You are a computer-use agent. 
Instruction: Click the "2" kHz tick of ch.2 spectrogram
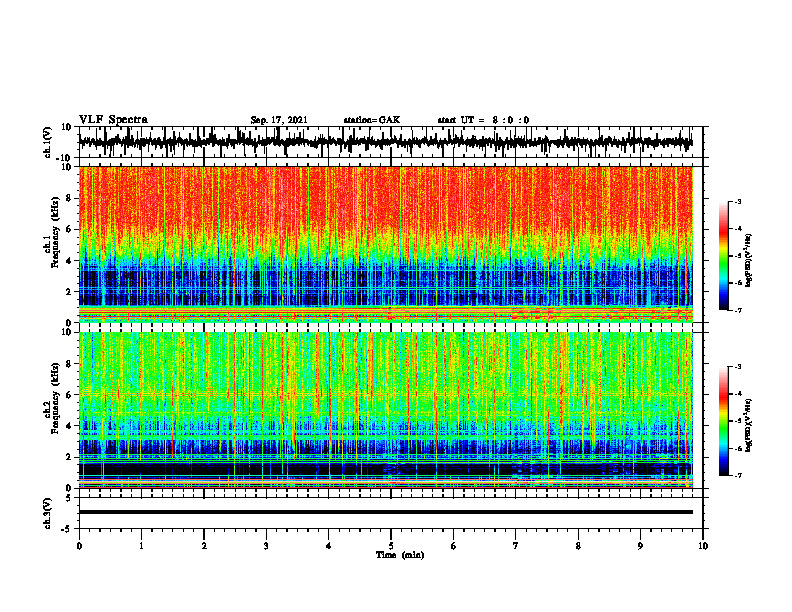click(70, 457)
